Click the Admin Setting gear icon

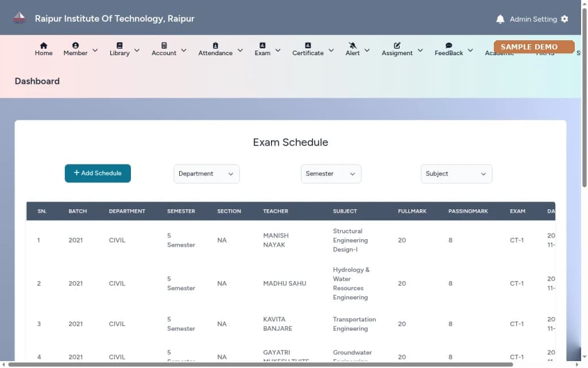point(564,19)
